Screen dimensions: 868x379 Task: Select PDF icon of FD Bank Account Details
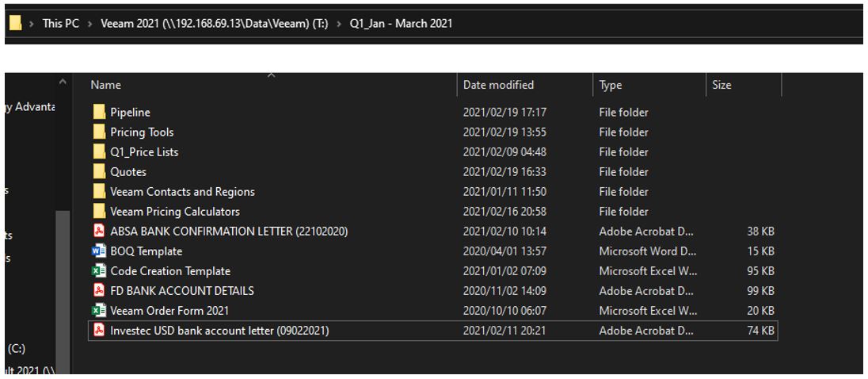(x=99, y=291)
